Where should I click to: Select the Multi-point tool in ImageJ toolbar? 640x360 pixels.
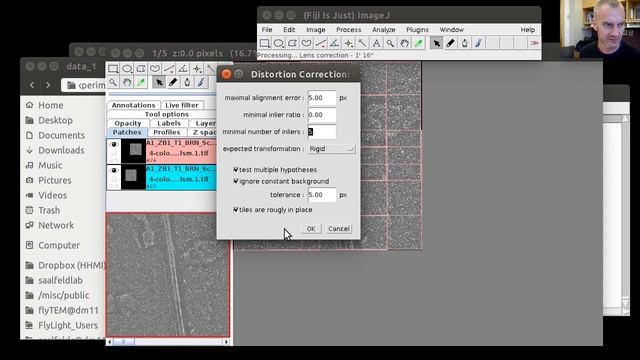point(348,43)
